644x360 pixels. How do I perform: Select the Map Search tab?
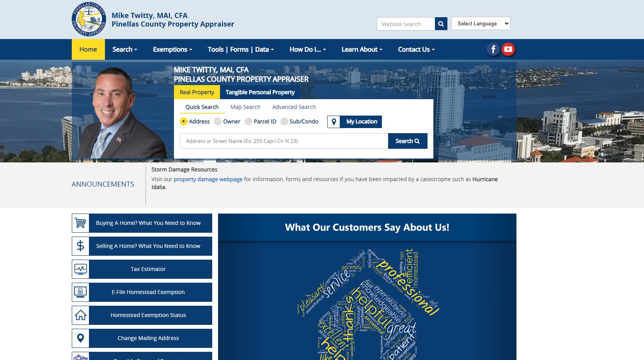(245, 107)
